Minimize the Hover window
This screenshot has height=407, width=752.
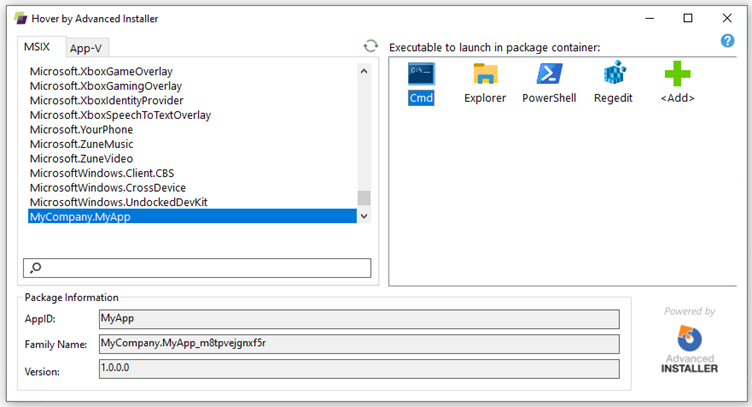pos(649,18)
